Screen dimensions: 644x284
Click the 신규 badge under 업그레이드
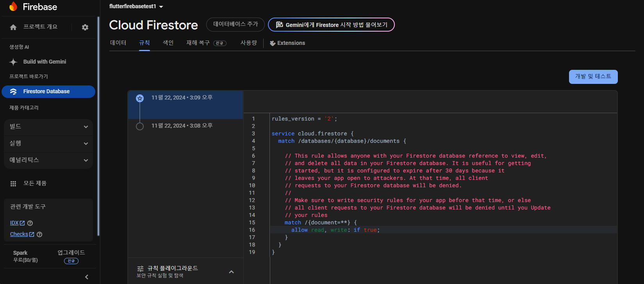tap(71, 261)
